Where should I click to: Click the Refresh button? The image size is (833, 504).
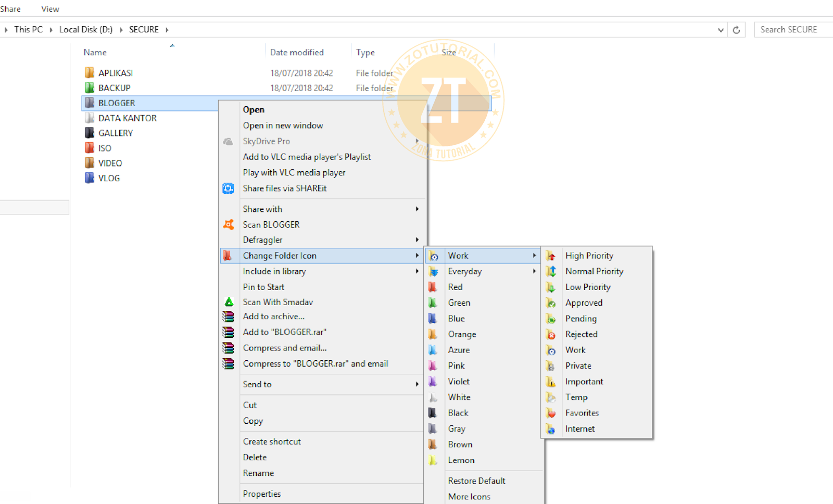tap(736, 30)
